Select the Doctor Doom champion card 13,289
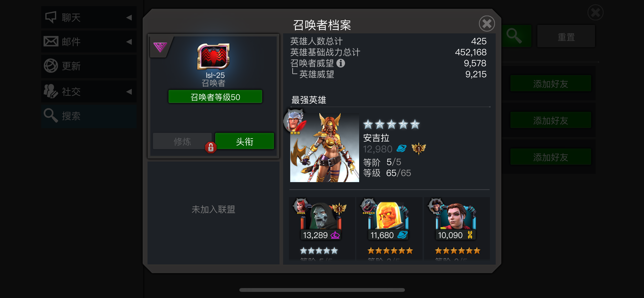Image resolution: width=644 pixels, height=298 pixels. (321, 228)
